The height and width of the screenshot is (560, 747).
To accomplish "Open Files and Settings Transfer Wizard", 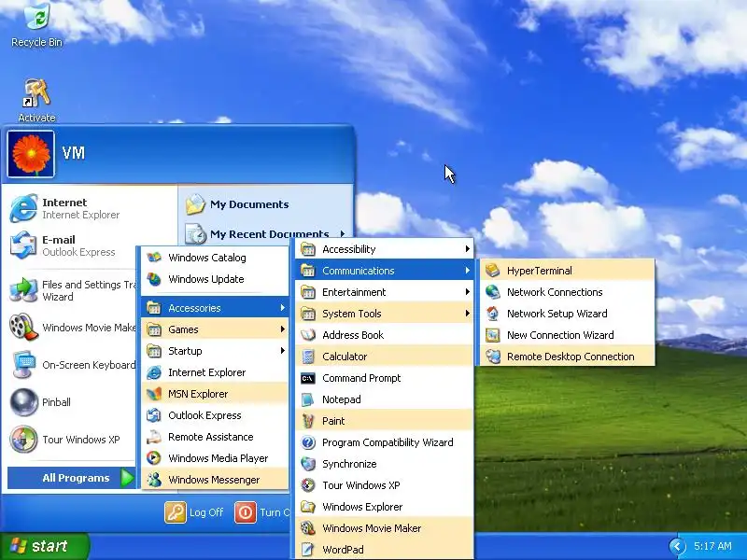I will point(72,290).
